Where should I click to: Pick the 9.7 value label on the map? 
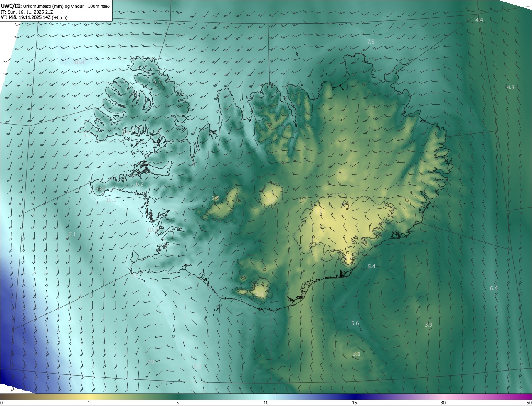pos(86,135)
